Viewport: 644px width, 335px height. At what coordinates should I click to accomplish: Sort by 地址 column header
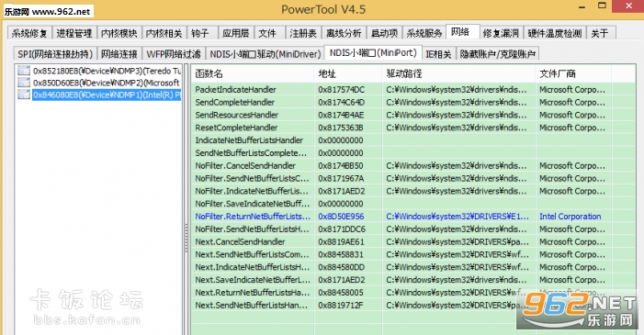pyautogui.click(x=348, y=73)
